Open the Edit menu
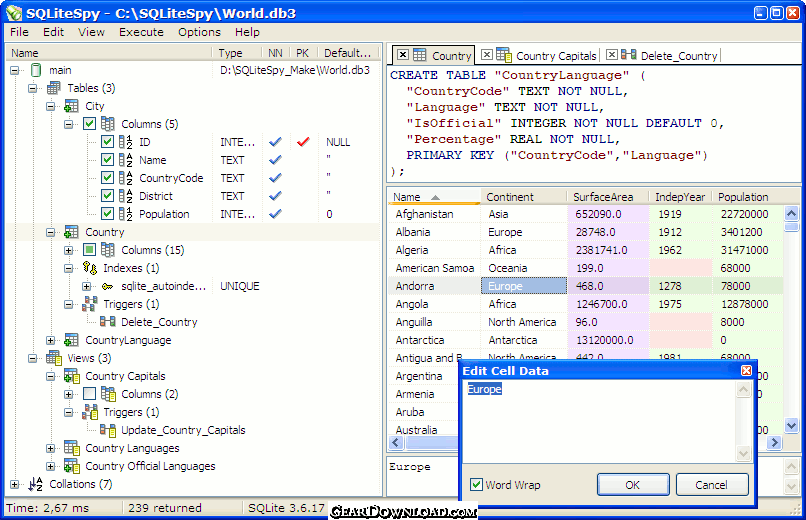The height and width of the screenshot is (520, 806). (x=53, y=32)
